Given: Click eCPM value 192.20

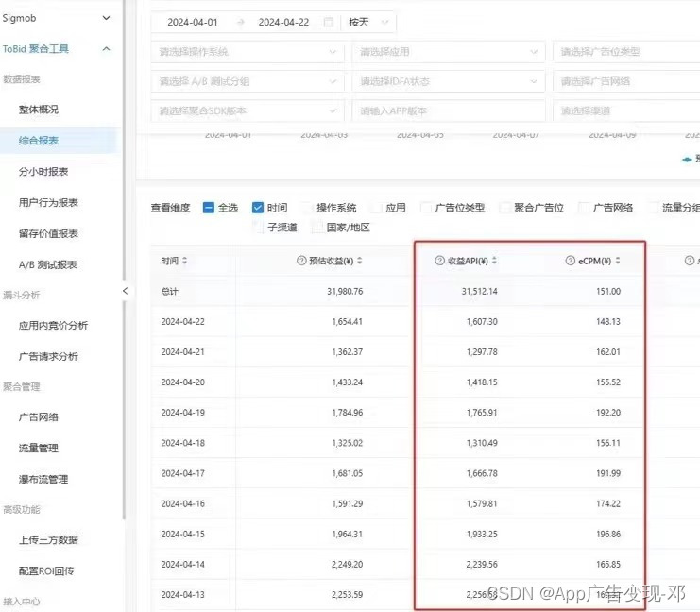Looking at the screenshot, I should (x=608, y=413).
